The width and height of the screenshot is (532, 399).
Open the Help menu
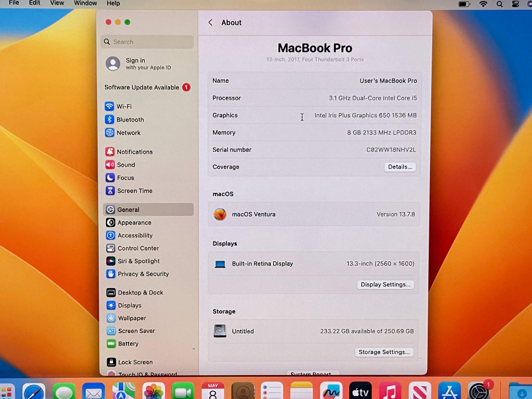(x=113, y=3)
